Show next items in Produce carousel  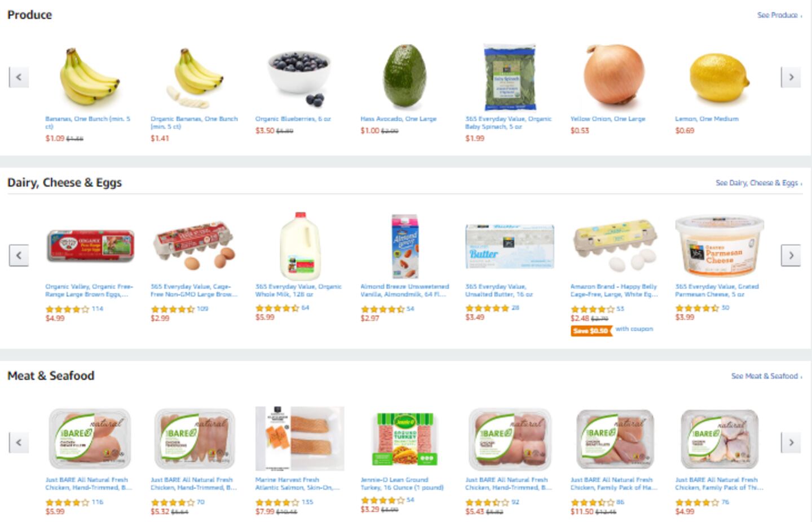click(x=791, y=77)
